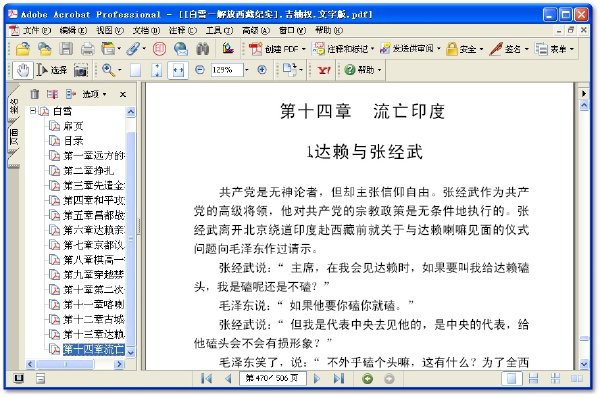Select the 扉页 bookmark

point(73,126)
